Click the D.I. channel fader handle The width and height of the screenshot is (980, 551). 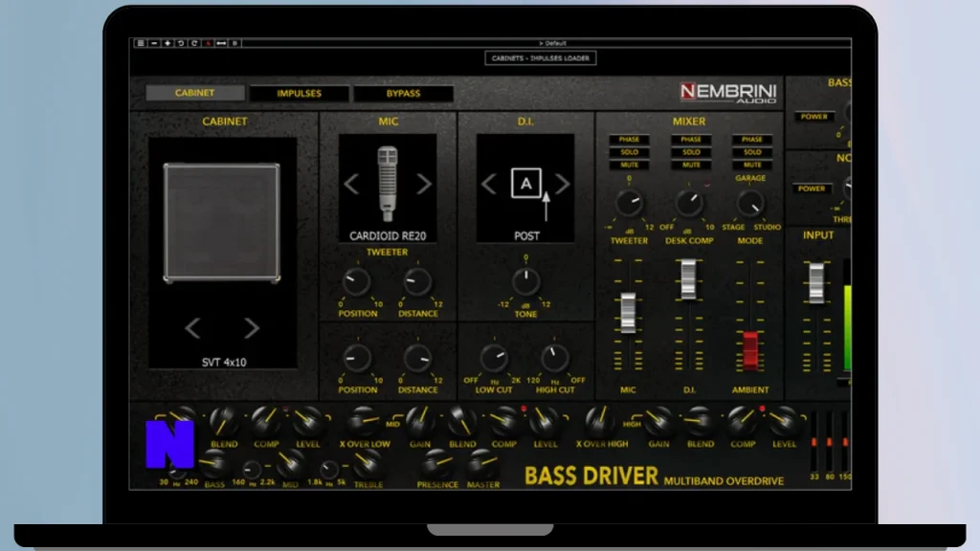688,279
